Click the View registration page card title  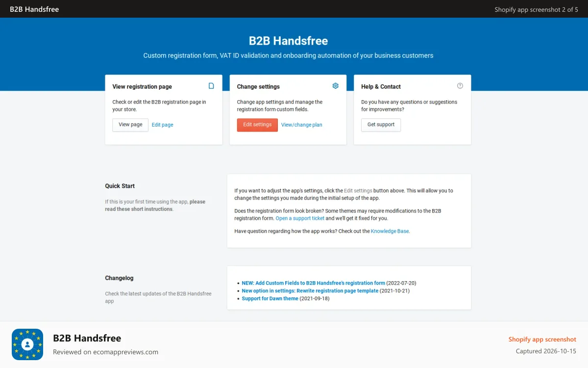coord(142,87)
